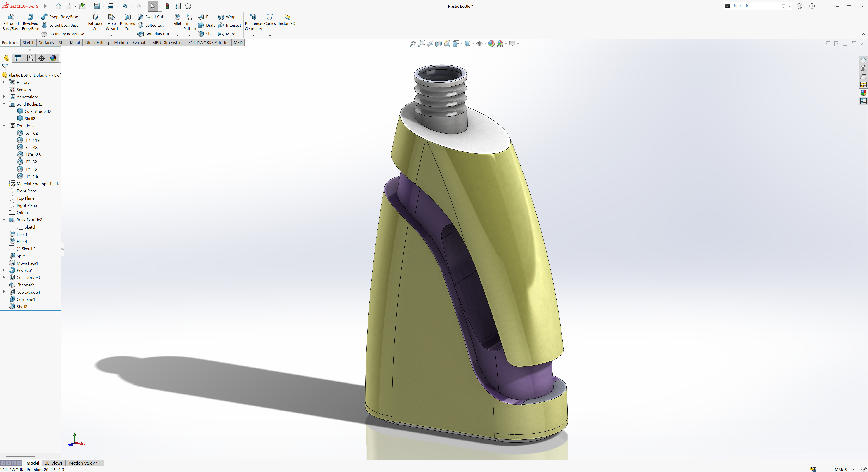
Task: Select the Shell feature tool
Action: click(206, 34)
